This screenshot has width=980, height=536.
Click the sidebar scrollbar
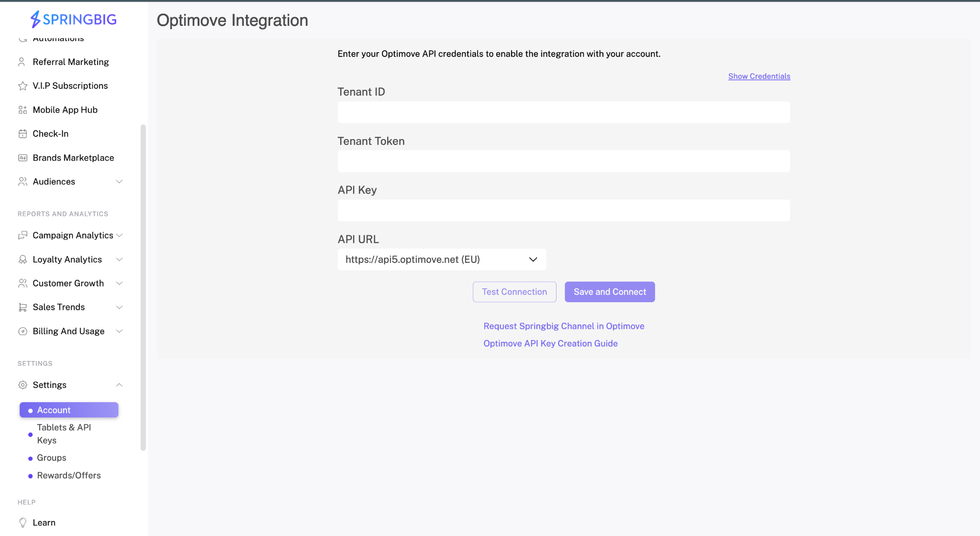(x=143, y=287)
